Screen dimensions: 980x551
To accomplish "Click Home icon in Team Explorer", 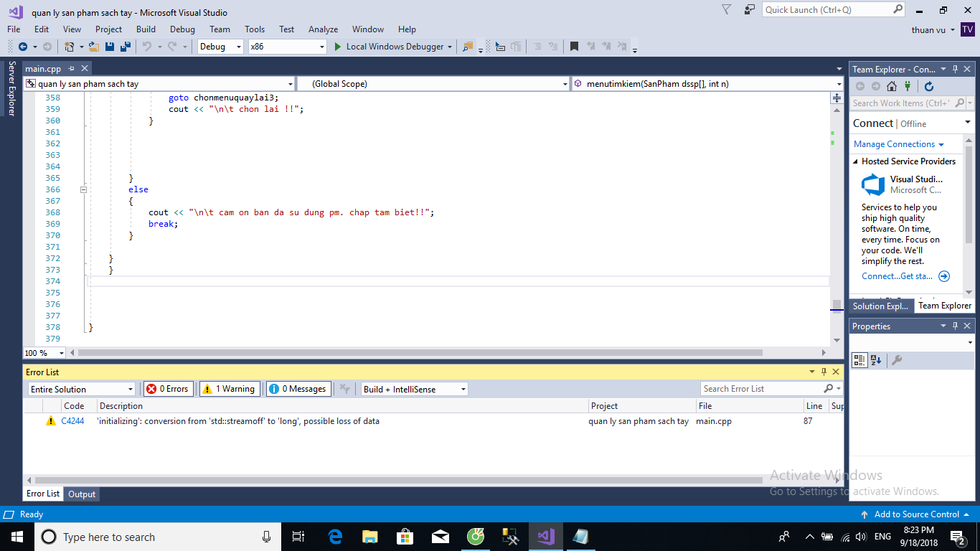I will pyautogui.click(x=891, y=86).
